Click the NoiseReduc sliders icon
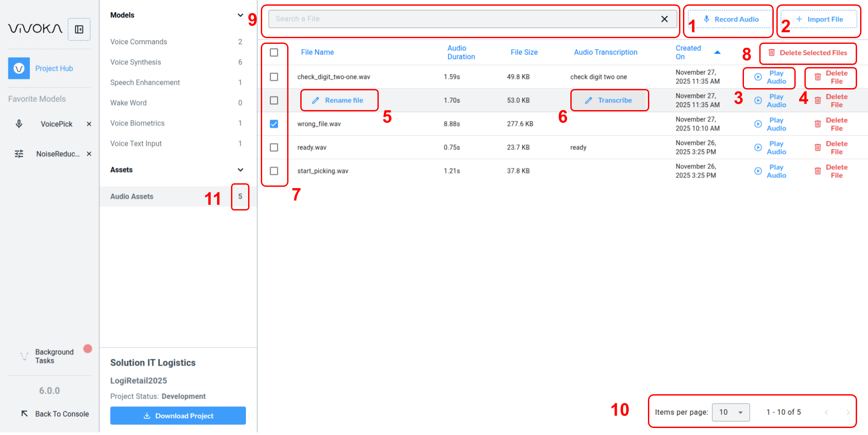Image resolution: width=868 pixels, height=435 pixels. [x=19, y=154]
